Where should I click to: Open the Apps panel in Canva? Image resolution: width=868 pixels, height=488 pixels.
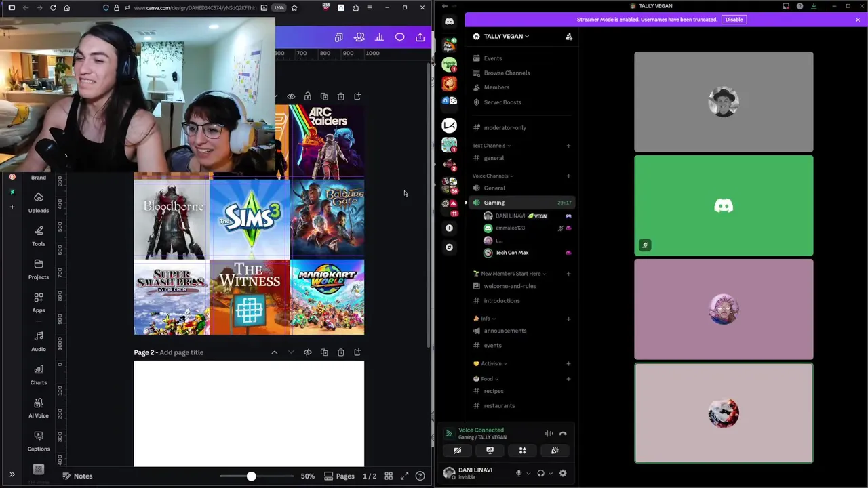39,302
